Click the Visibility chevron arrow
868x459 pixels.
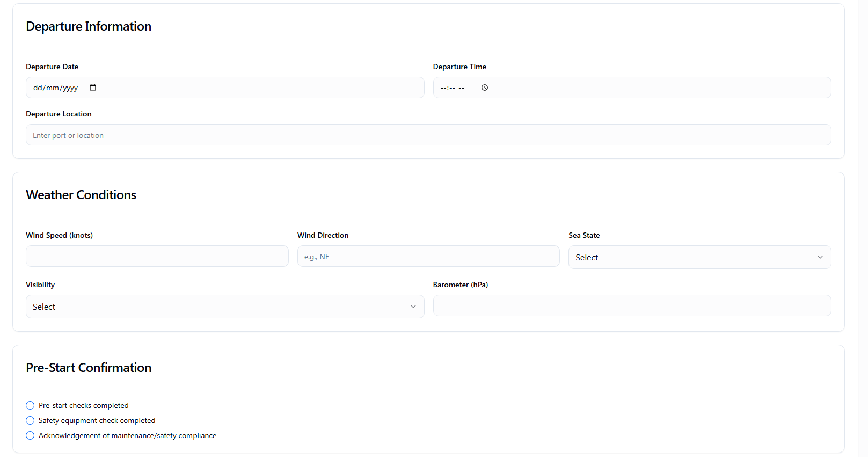pyautogui.click(x=413, y=307)
